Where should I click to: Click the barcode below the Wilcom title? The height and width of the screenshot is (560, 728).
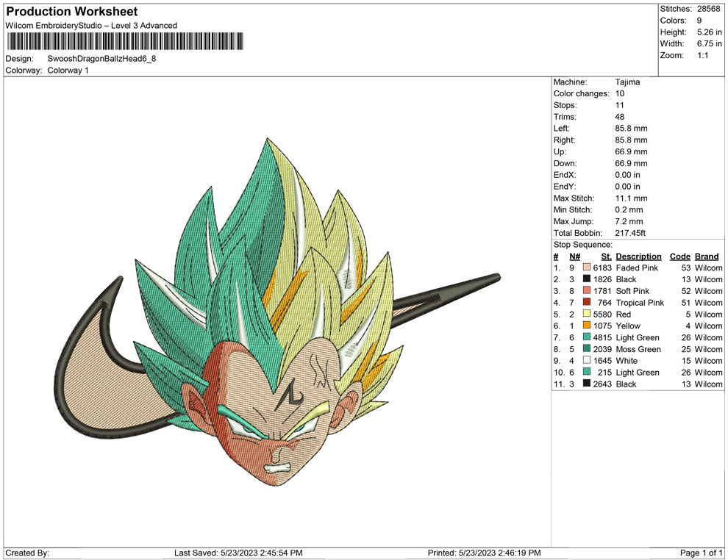coord(124,41)
